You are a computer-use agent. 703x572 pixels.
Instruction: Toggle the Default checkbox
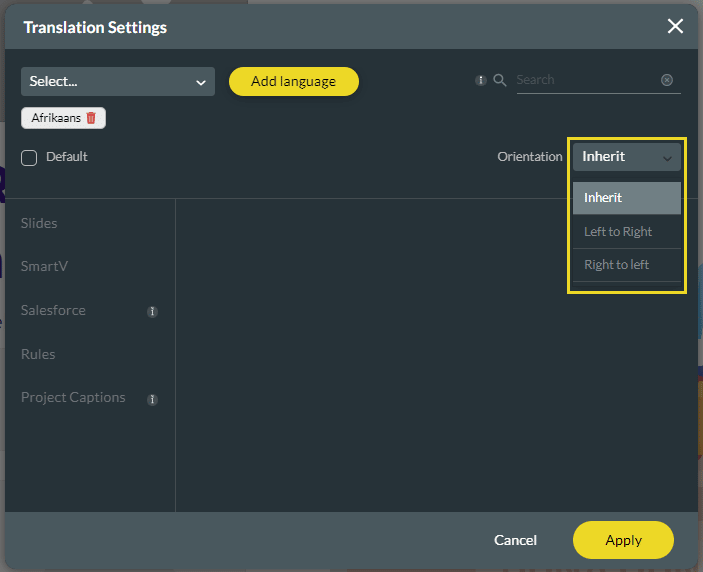(29, 157)
